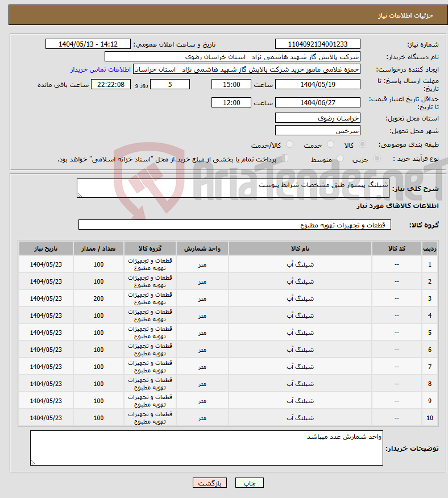Click شیلنگ آب in row 1
This screenshot has height=498, width=448.
300,264
